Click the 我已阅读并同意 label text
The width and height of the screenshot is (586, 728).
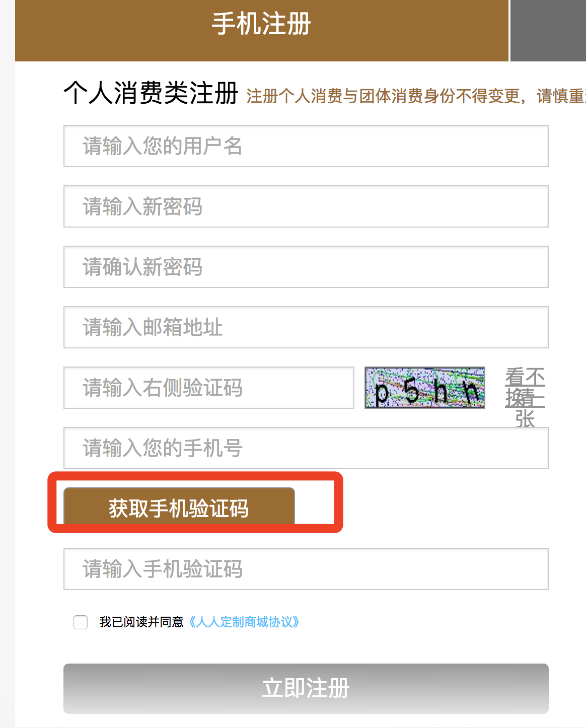[x=141, y=622]
